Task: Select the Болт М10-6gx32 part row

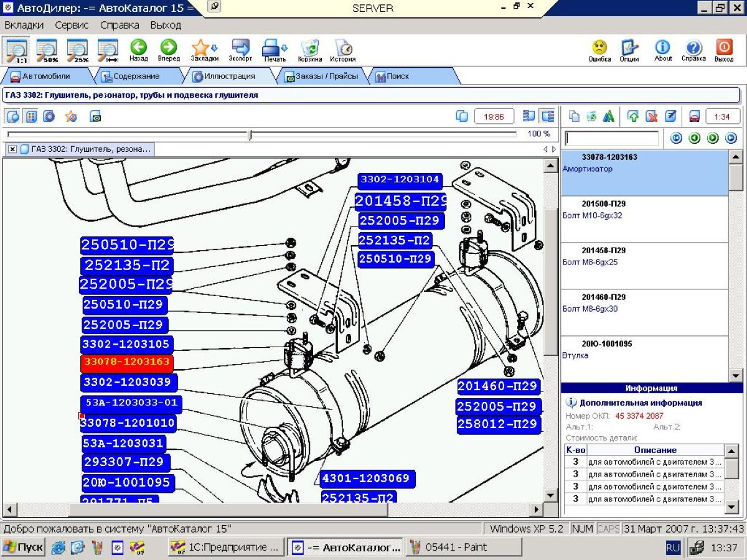Action: tap(644, 220)
